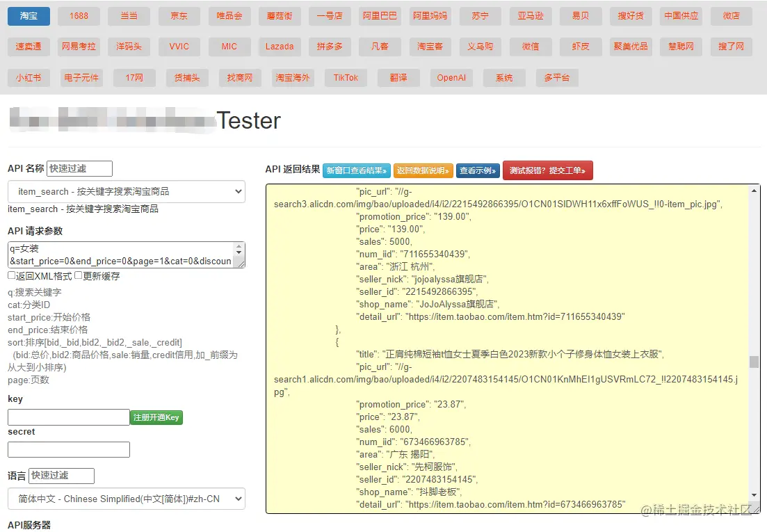This screenshot has height=532, width=767.
Task: Select the 当当 platform tab
Action: point(129,16)
